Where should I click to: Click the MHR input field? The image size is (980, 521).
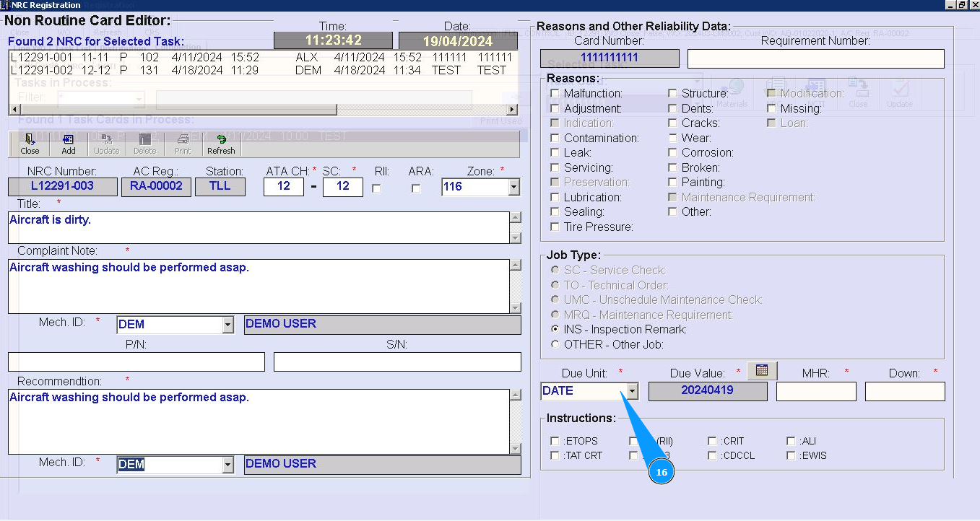(x=816, y=391)
